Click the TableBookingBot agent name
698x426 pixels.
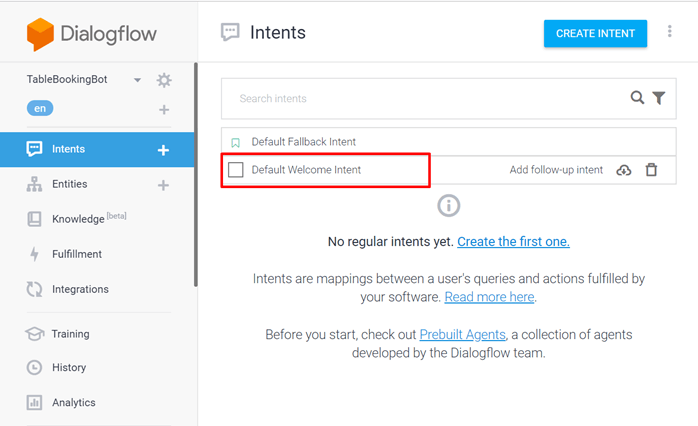tap(67, 79)
